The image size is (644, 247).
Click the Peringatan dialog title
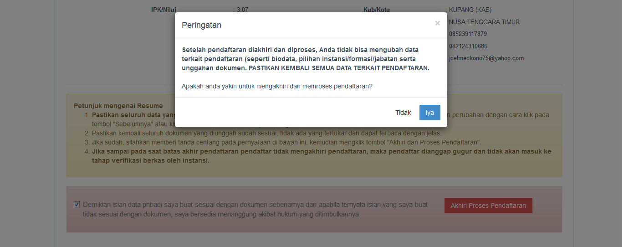point(201,25)
